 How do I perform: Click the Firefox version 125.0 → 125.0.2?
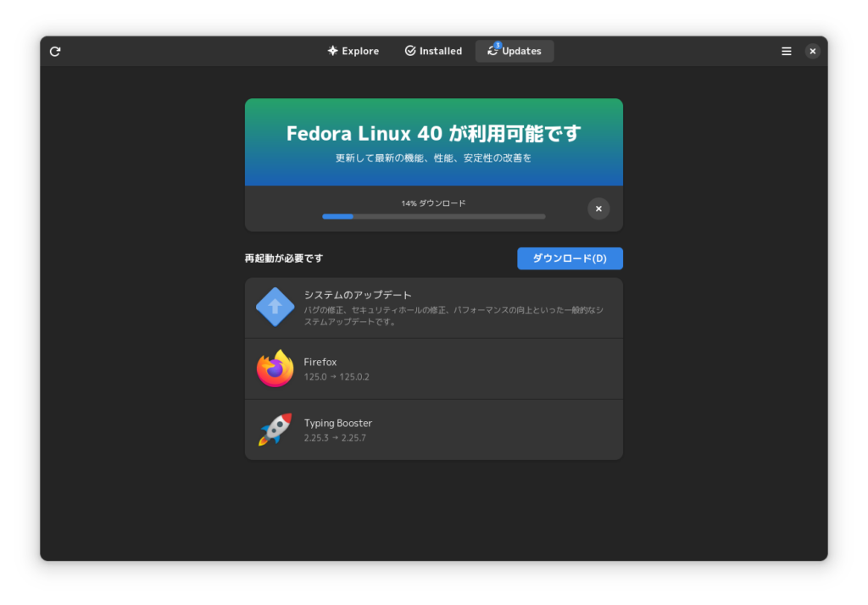point(337,377)
